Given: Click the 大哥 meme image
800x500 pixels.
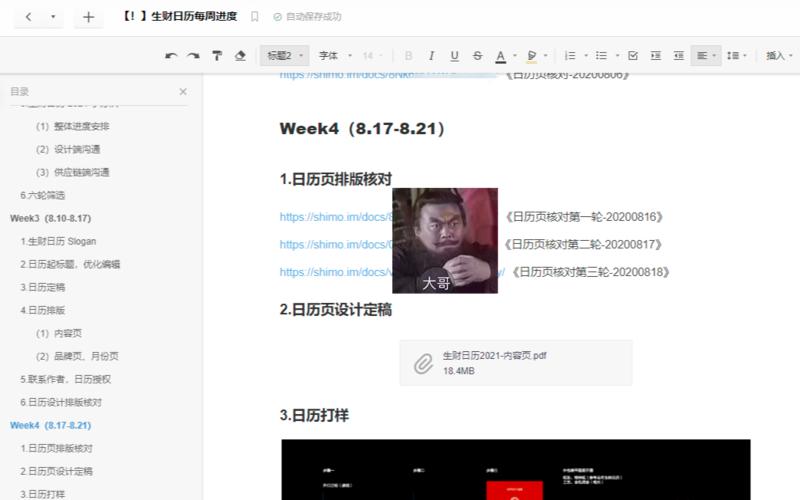Looking at the screenshot, I should pos(445,241).
